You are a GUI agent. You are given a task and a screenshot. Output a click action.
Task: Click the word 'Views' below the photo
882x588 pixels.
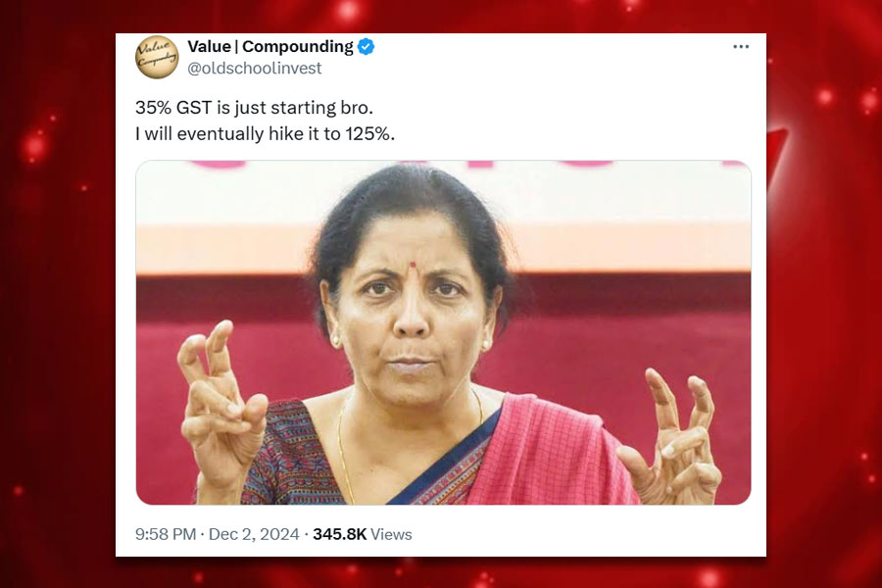coord(391,534)
